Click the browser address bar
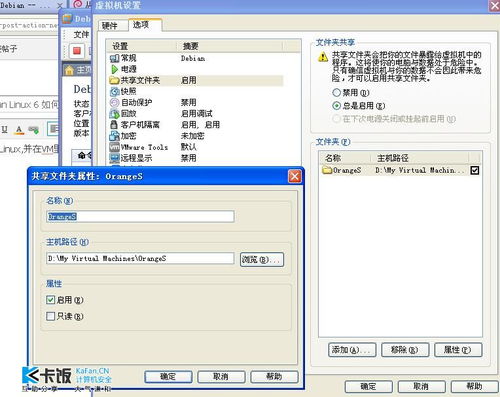 (29, 25)
